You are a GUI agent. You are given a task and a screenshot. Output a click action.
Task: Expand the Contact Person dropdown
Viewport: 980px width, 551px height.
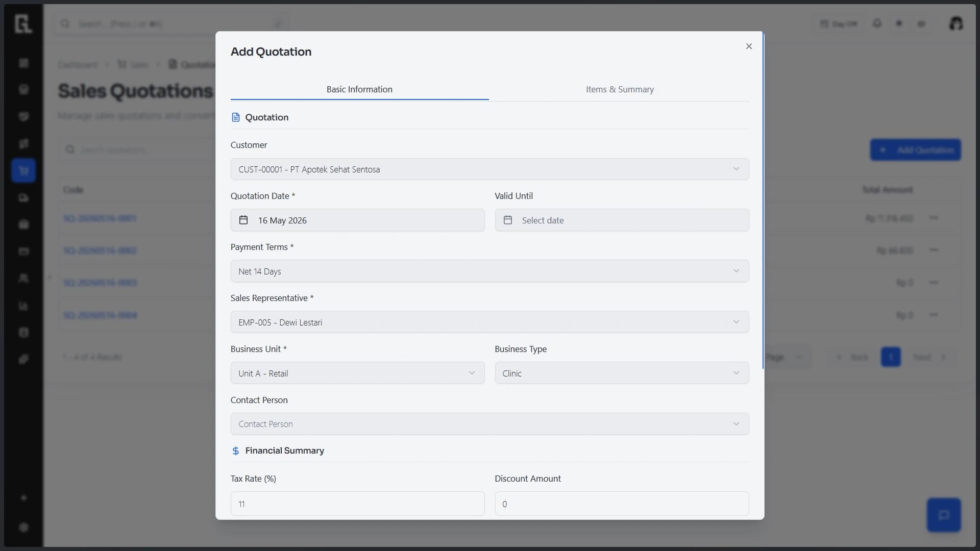pos(489,424)
